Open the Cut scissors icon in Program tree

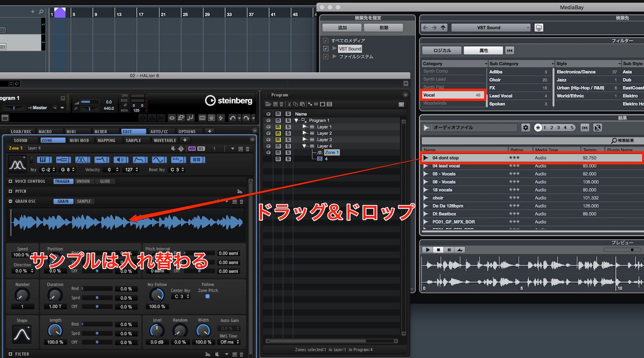[x=289, y=104]
